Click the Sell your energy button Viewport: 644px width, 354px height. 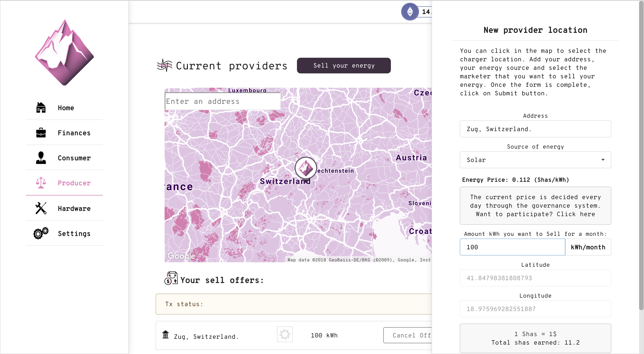(344, 66)
